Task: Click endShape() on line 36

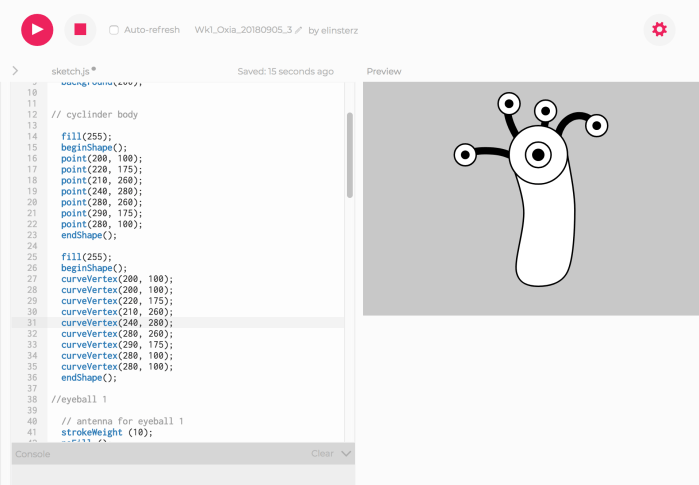Action: click(89, 378)
